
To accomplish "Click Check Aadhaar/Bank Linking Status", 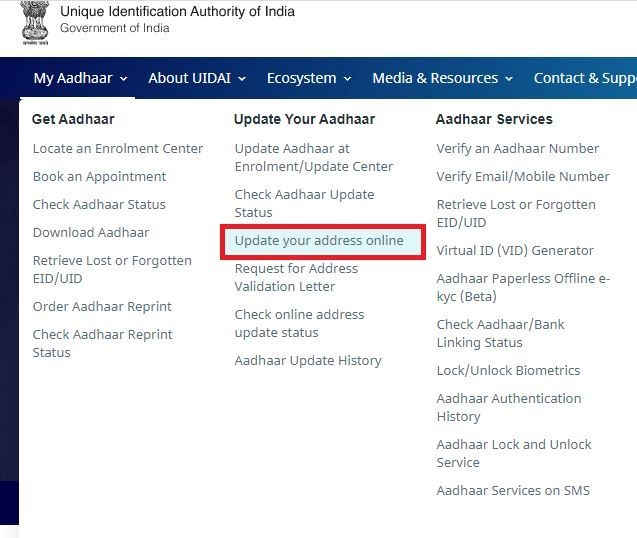I will point(501,334).
